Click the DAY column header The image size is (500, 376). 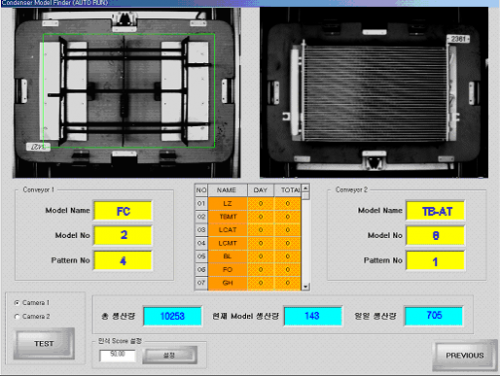tap(260, 190)
